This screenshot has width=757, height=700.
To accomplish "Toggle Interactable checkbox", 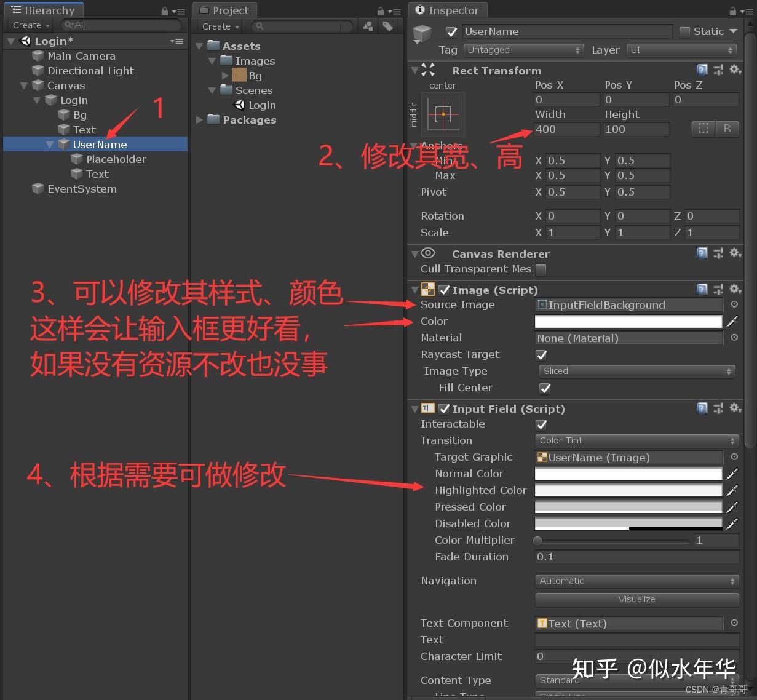I will pos(541,424).
